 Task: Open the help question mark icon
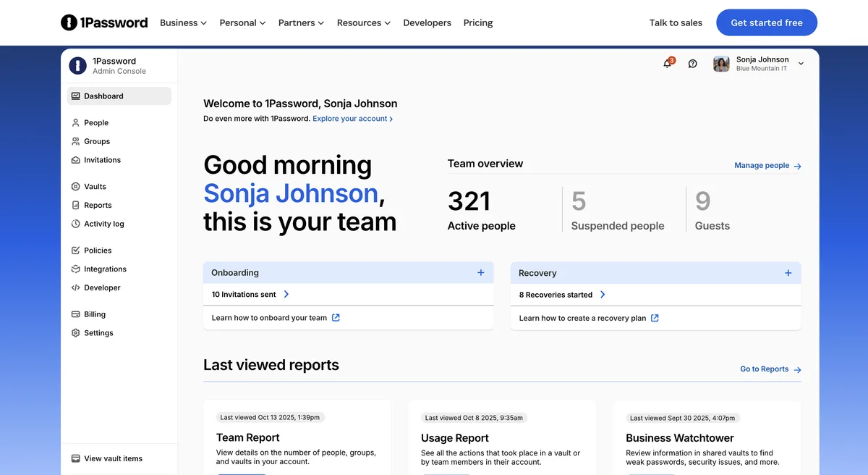(x=692, y=64)
